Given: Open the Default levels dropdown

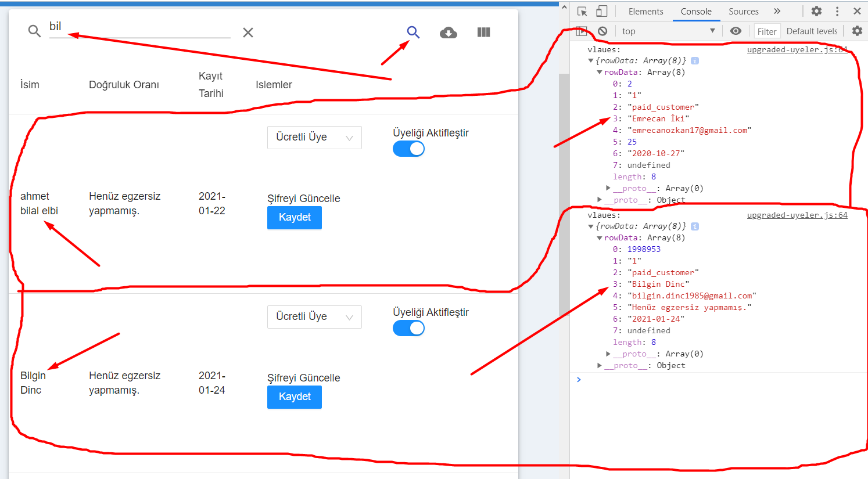Looking at the screenshot, I should [x=812, y=31].
